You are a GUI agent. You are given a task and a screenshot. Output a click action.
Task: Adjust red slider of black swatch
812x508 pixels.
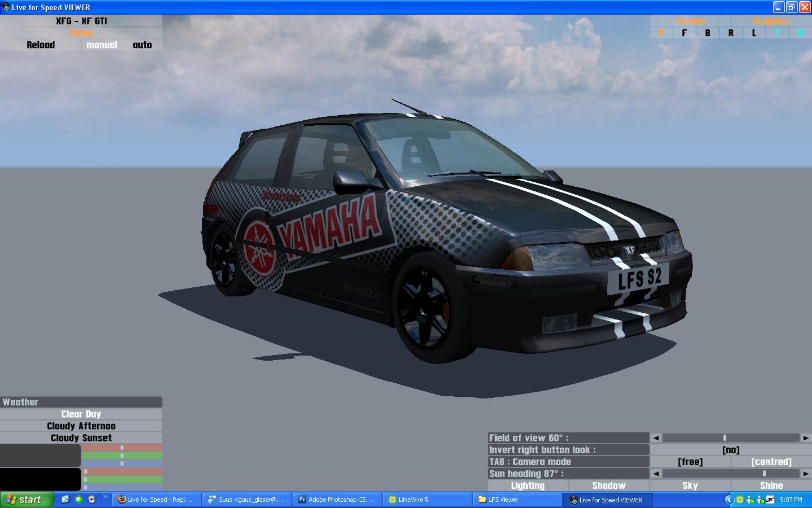(122, 471)
